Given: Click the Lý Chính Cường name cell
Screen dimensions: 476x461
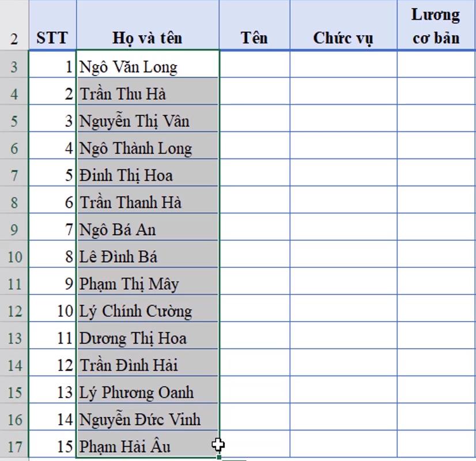Looking at the screenshot, I should [147, 311].
